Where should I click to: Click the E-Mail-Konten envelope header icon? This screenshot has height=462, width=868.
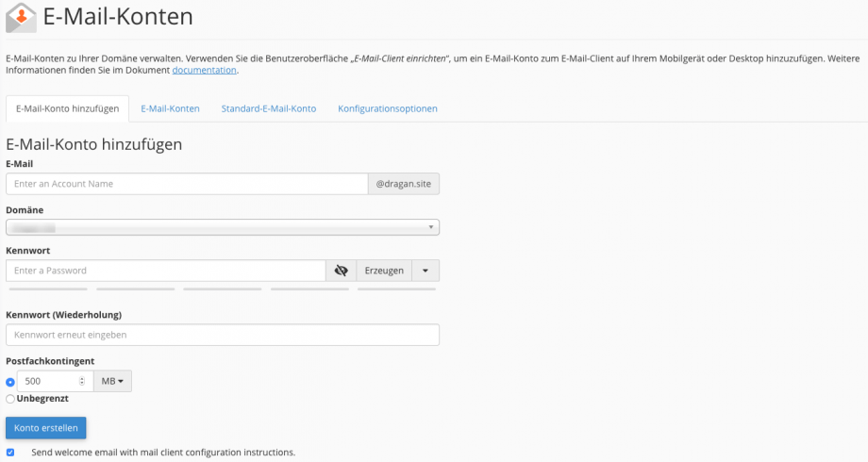click(x=21, y=16)
